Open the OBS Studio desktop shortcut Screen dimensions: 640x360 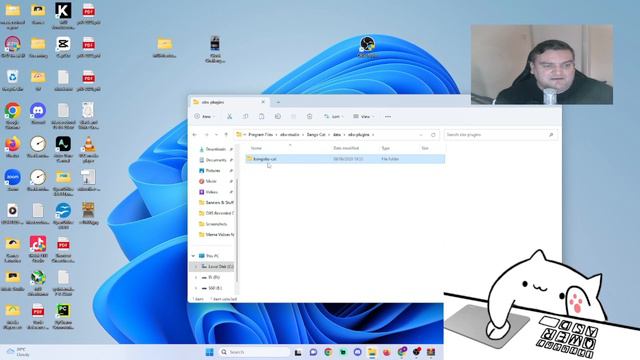coord(367,47)
